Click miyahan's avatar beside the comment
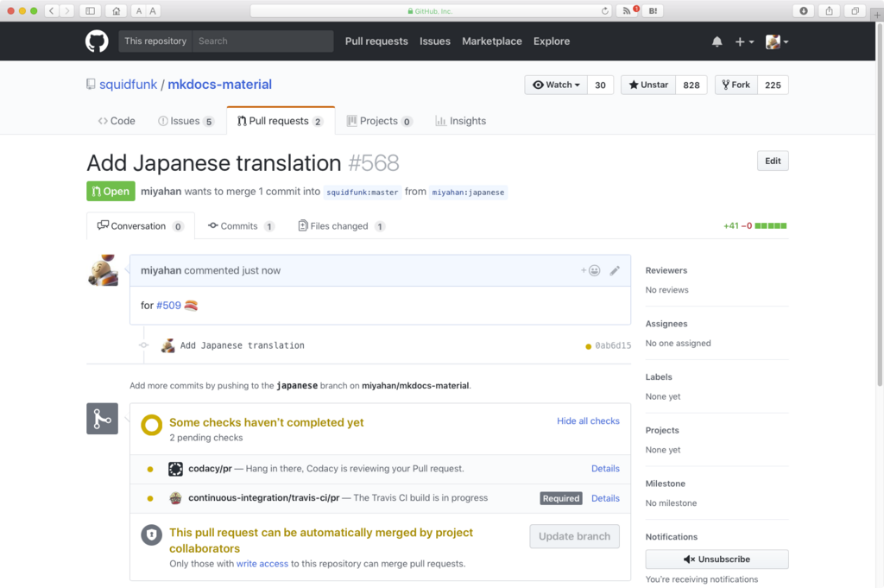 click(x=104, y=270)
